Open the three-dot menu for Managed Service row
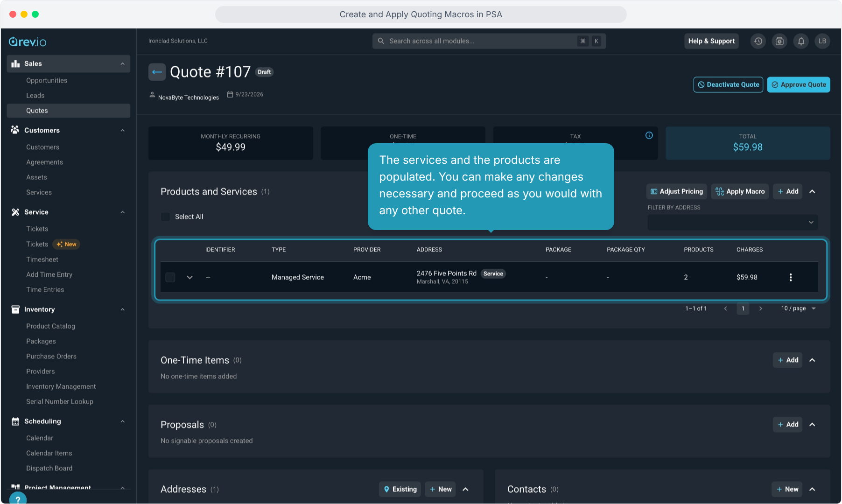This screenshot has height=504, width=842. [790, 277]
